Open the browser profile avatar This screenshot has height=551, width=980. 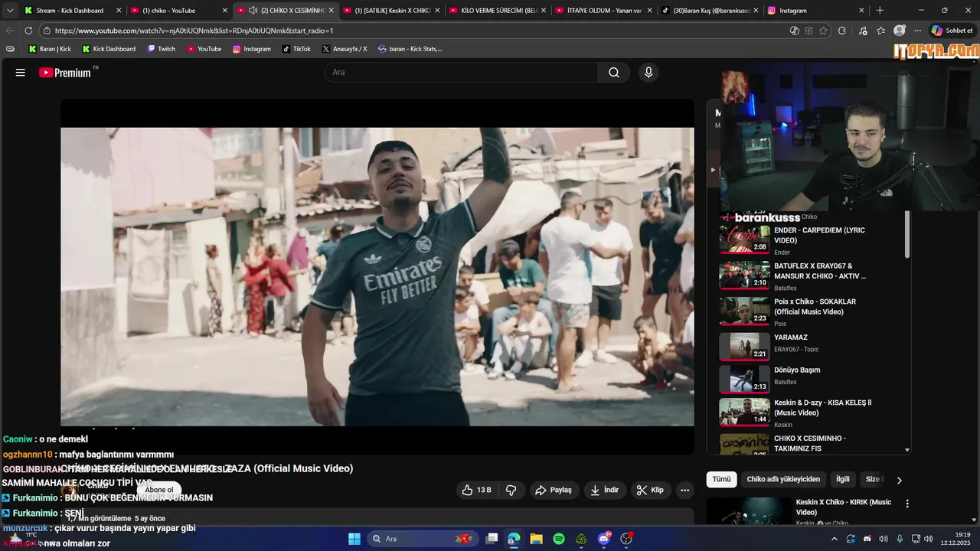(x=900, y=31)
